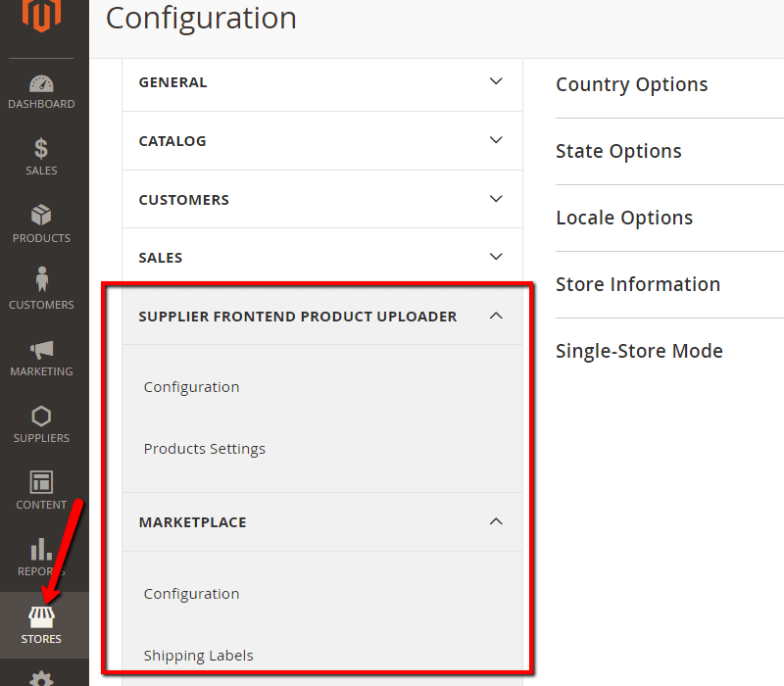Image resolution: width=784 pixels, height=686 pixels.
Task: Open the Stores storefront icon
Action: (41, 617)
